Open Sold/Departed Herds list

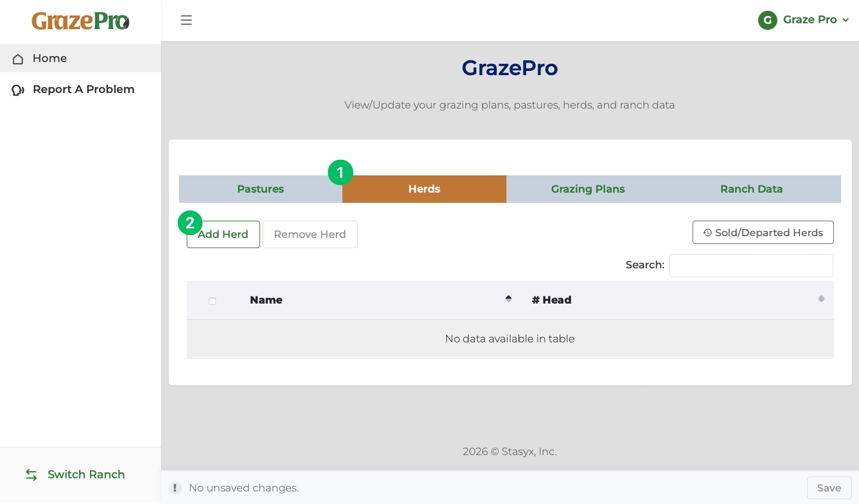763,233
